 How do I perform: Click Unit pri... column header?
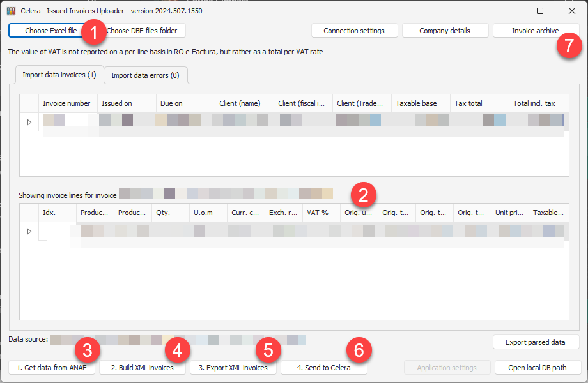[510, 213]
